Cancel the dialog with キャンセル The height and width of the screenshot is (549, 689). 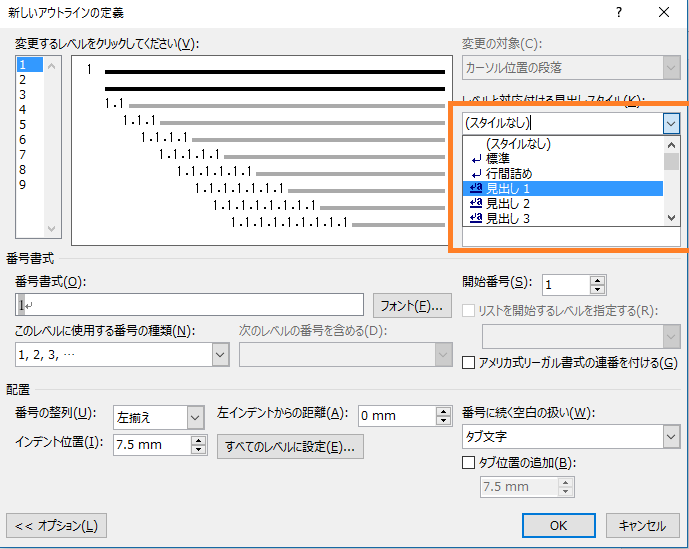coord(642,525)
